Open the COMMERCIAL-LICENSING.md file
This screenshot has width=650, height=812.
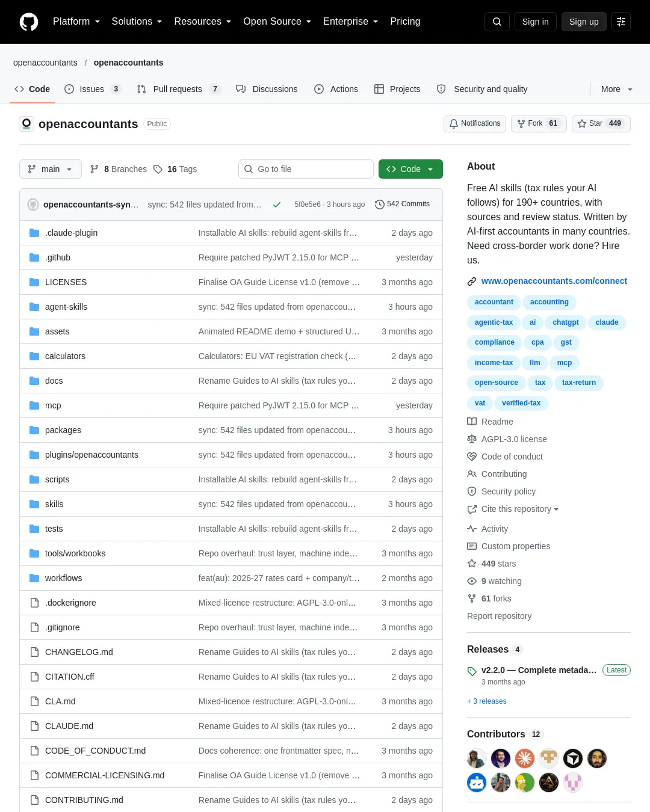105,775
